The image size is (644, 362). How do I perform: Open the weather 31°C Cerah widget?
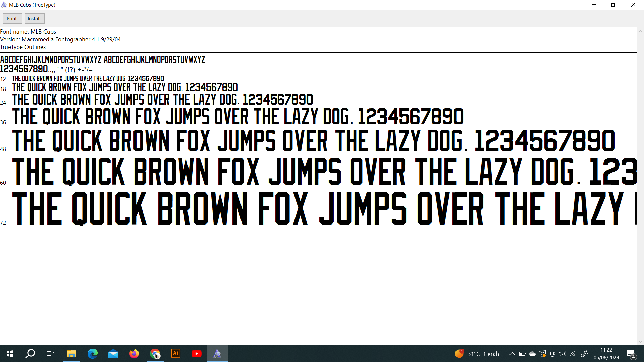coord(477,354)
